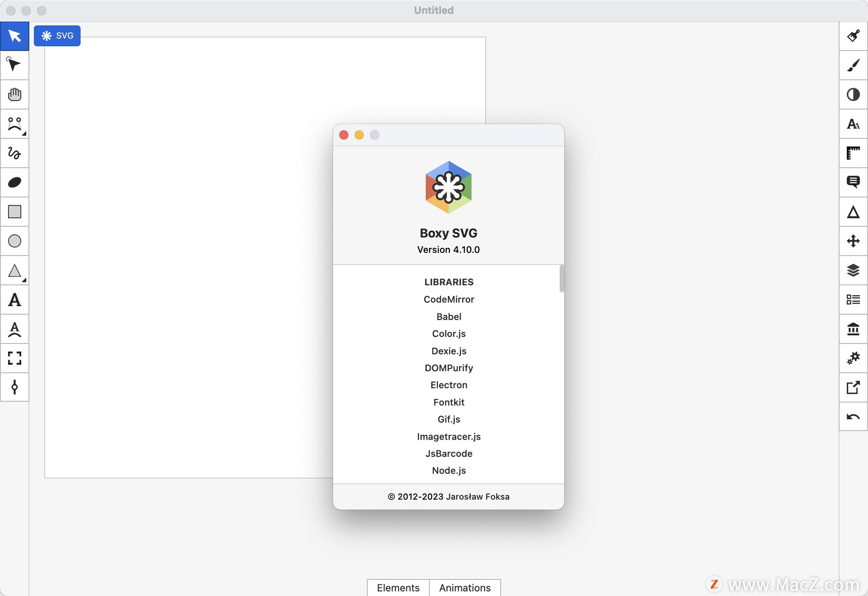Open the Animations tab
The height and width of the screenshot is (596, 868).
click(465, 587)
